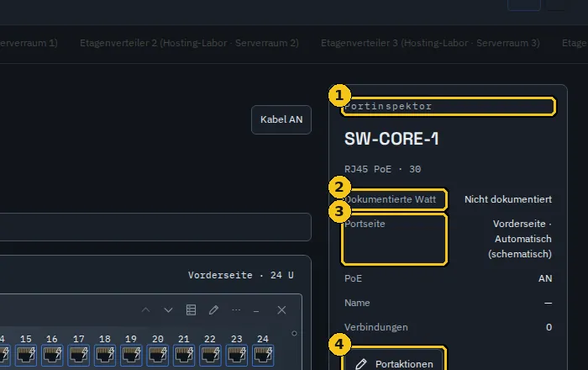Image resolution: width=588 pixels, height=370 pixels.
Task: Select RJ45 PoE port 16
Action: (52, 355)
